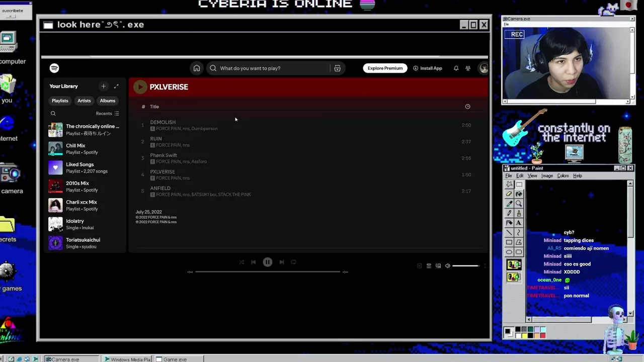This screenshot has width=644, height=362.
Task: Open the Idolatry single
Action: 85,224
